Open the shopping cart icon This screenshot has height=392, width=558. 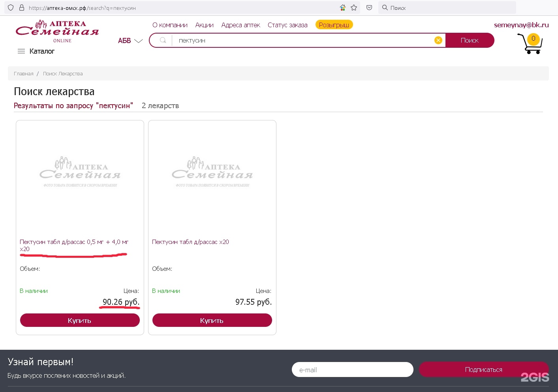(x=530, y=43)
